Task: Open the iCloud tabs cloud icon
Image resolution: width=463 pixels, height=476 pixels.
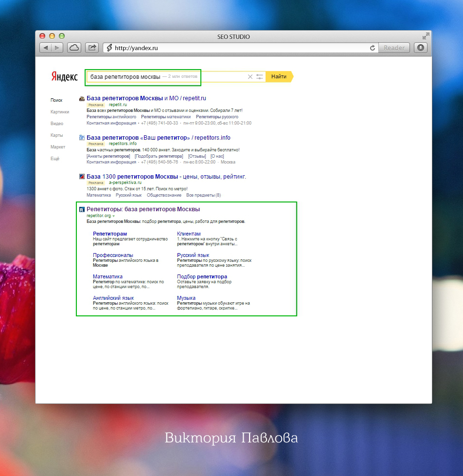Action: (74, 48)
